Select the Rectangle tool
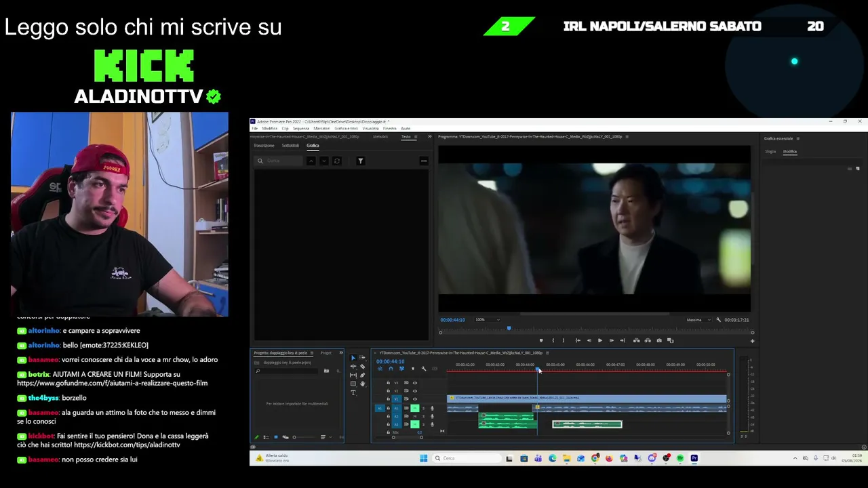The image size is (868, 488). click(x=353, y=384)
